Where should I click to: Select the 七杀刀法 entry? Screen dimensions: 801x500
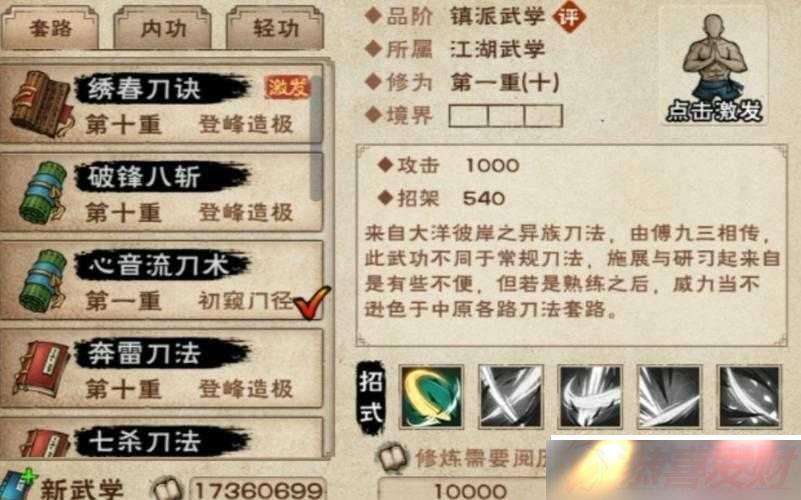pyautogui.click(x=161, y=438)
